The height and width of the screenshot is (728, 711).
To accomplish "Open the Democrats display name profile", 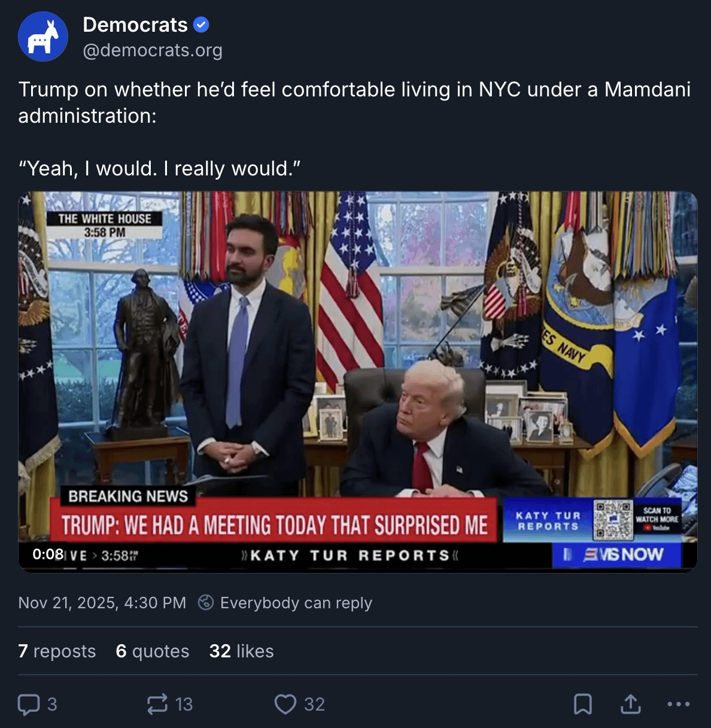I will [x=135, y=25].
